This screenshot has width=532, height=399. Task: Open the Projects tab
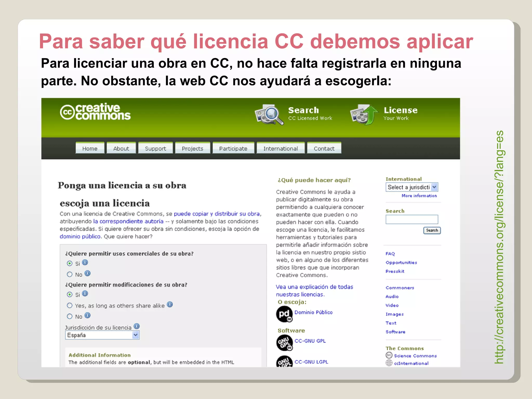click(192, 148)
